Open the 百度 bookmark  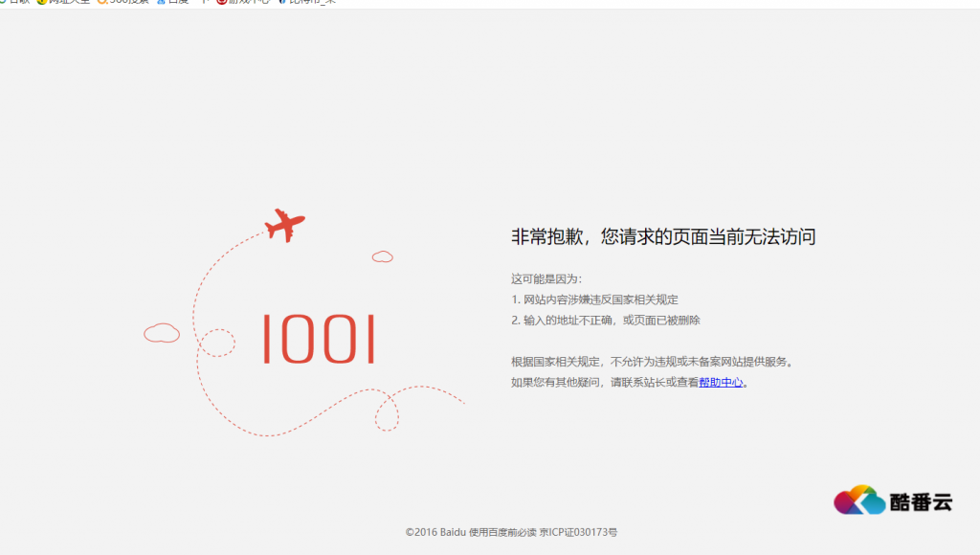(176, 2)
